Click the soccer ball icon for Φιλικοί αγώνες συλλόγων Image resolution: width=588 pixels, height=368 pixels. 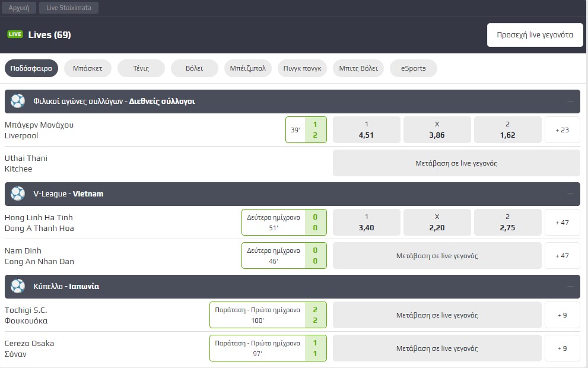click(17, 101)
